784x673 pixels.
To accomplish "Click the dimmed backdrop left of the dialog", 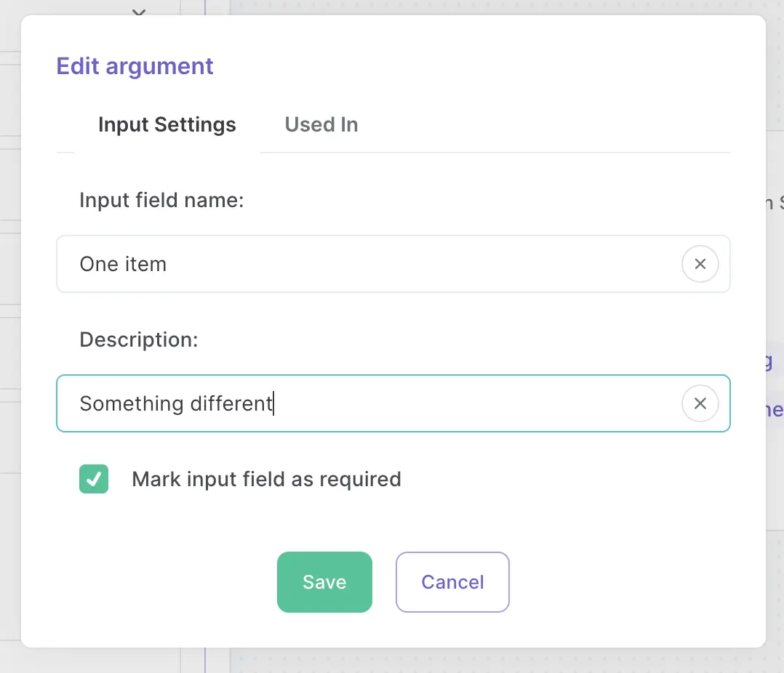I will (x=9, y=363).
